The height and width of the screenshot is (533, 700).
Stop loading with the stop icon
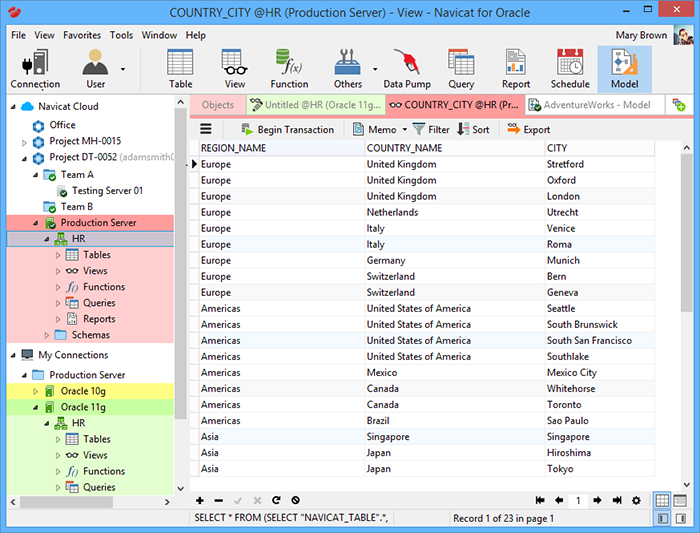point(296,500)
